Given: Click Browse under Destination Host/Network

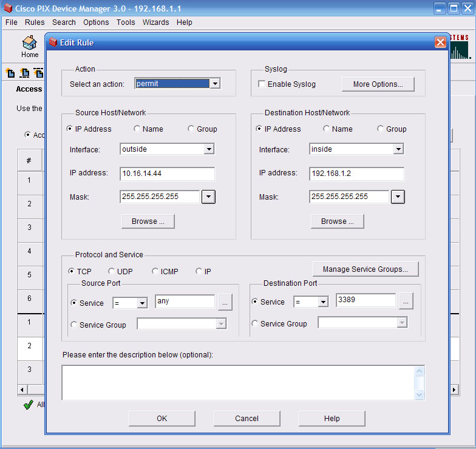Looking at the screenshot, I should 338,221.
